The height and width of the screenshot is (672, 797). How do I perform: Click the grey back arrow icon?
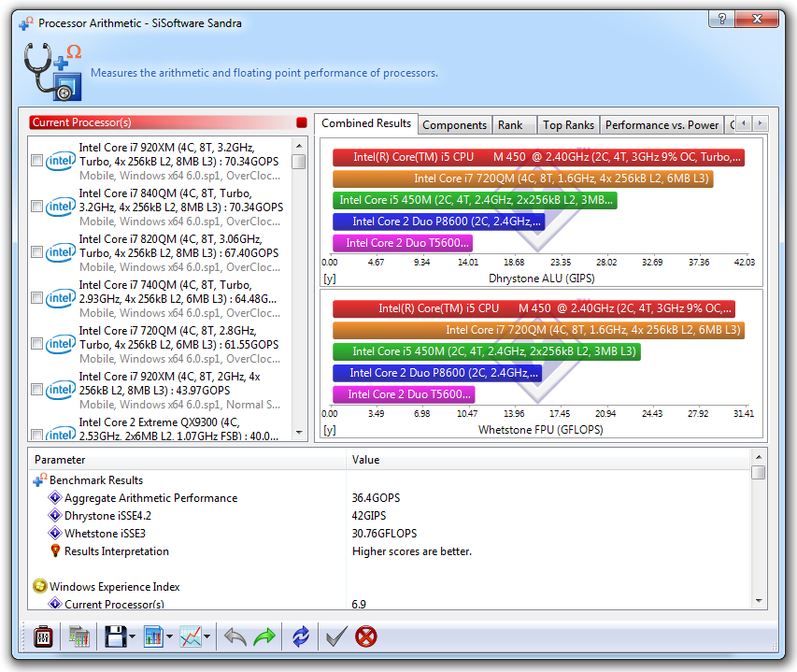pos(235,636)
